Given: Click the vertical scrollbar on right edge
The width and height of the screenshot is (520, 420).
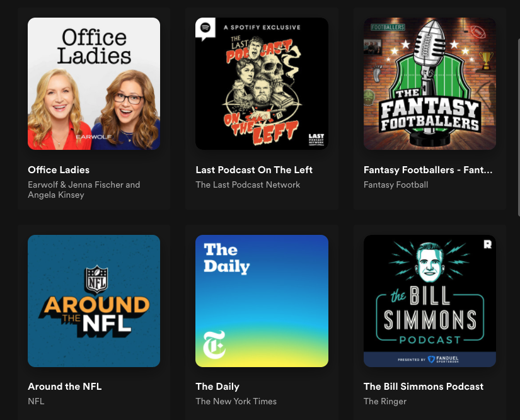Looking at the screenshot, I should [x=519, y=128].
